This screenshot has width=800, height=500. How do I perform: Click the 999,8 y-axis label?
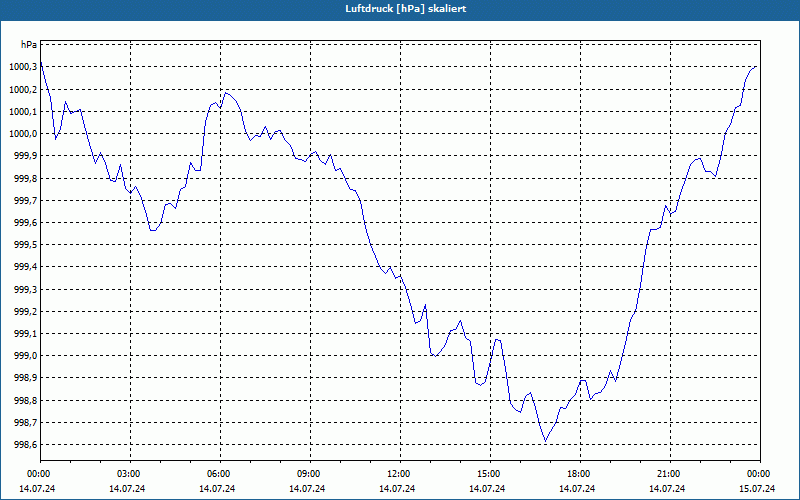(x=25, y=179)
